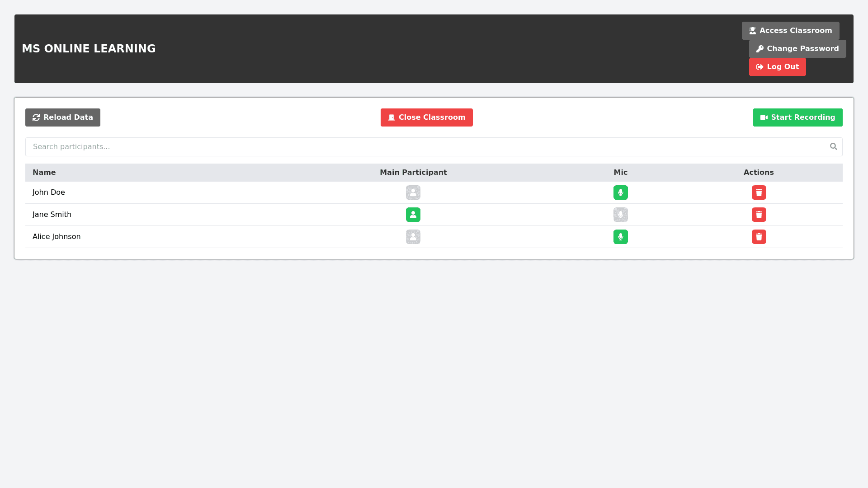Log Out of the account
The height and width of the screenshot is (488, 868).
coord(777,67)
